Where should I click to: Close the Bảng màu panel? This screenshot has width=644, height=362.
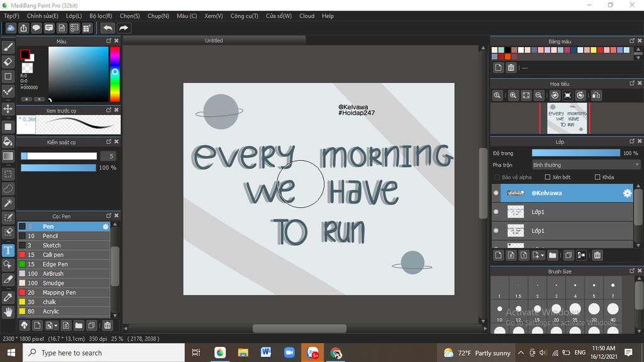pyautogui.click(x=640, y=41)
